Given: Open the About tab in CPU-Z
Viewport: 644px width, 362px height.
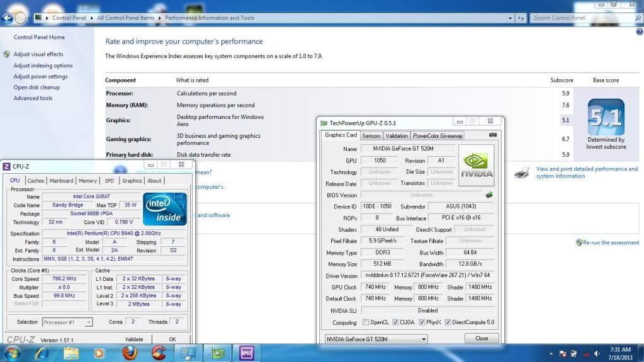Looking at the screenshot, I should point(154,181).
